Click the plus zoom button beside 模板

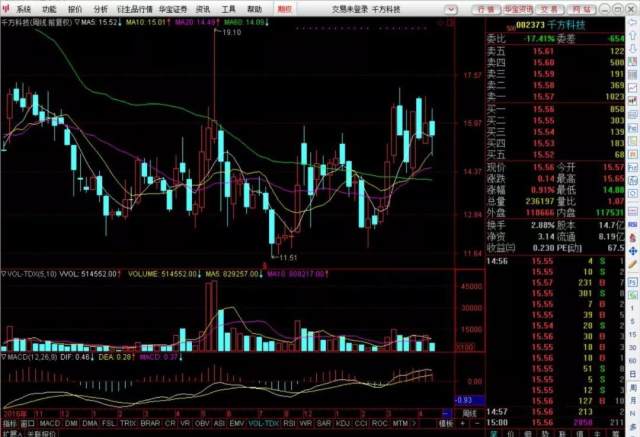coord(462,424)
